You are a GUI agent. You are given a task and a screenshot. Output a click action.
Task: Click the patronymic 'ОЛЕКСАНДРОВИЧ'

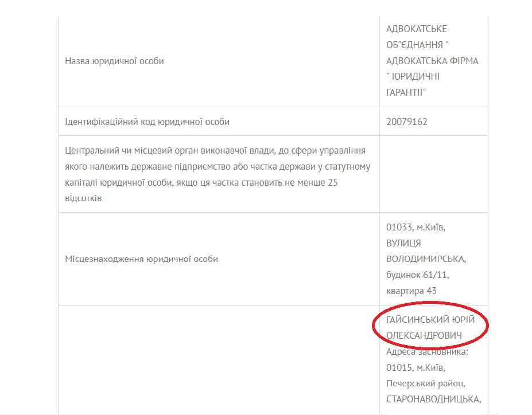(424, 335)
